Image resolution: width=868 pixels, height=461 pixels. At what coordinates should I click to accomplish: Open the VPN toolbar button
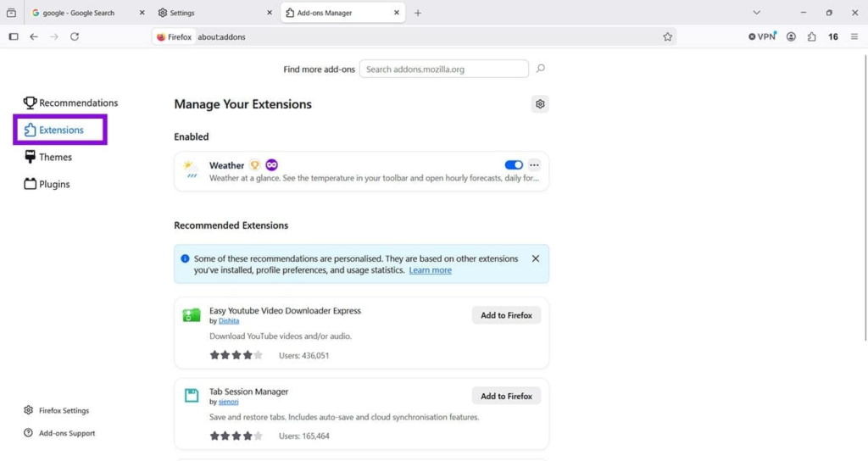[x=762, y=36]
